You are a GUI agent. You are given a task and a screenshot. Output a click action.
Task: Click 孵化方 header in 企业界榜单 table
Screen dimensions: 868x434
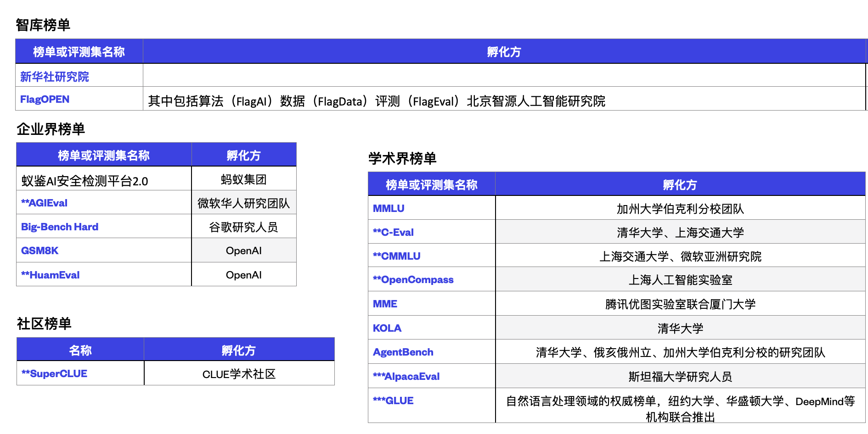[x=244, y=156]
